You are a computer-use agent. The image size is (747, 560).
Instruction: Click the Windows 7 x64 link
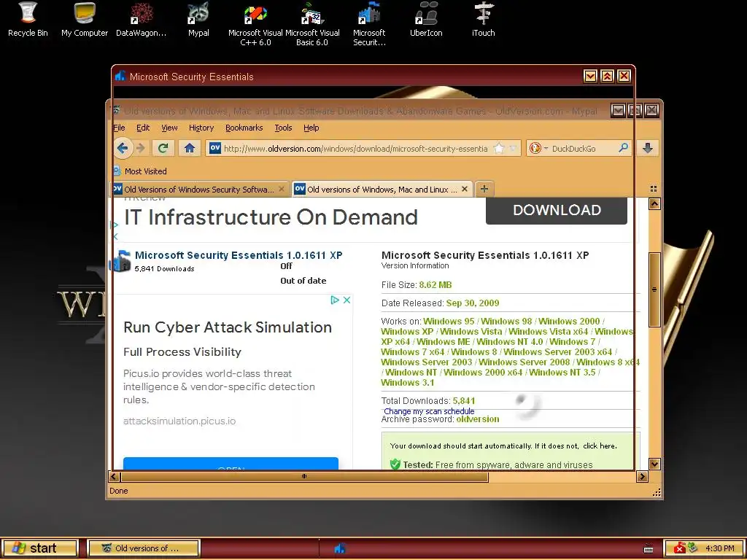click(413, 352)
